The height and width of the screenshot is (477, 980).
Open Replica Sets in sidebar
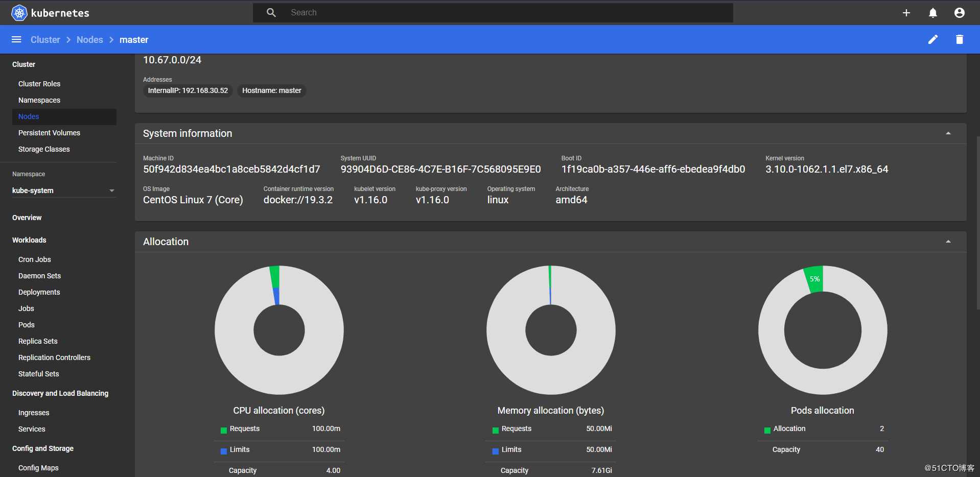click(38, 341)
